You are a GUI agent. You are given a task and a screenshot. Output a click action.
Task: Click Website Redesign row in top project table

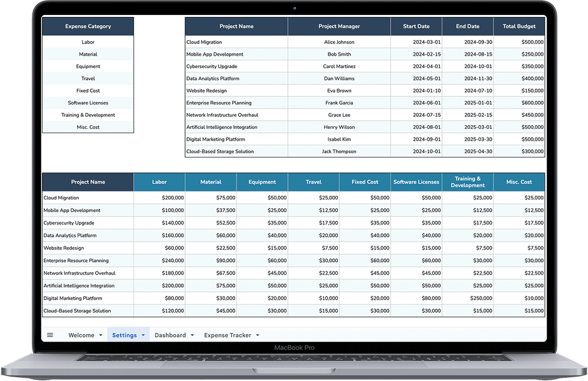(365, 91)
